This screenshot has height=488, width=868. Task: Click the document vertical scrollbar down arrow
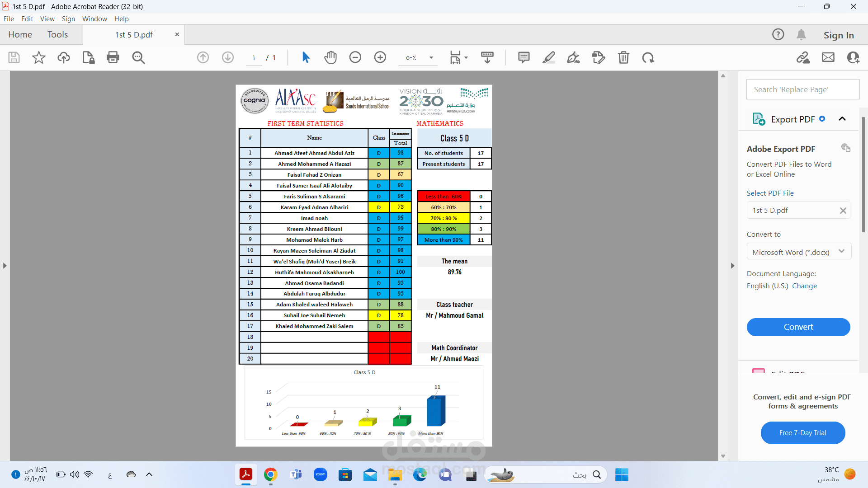pyautogui.click(x=723, y=456)
